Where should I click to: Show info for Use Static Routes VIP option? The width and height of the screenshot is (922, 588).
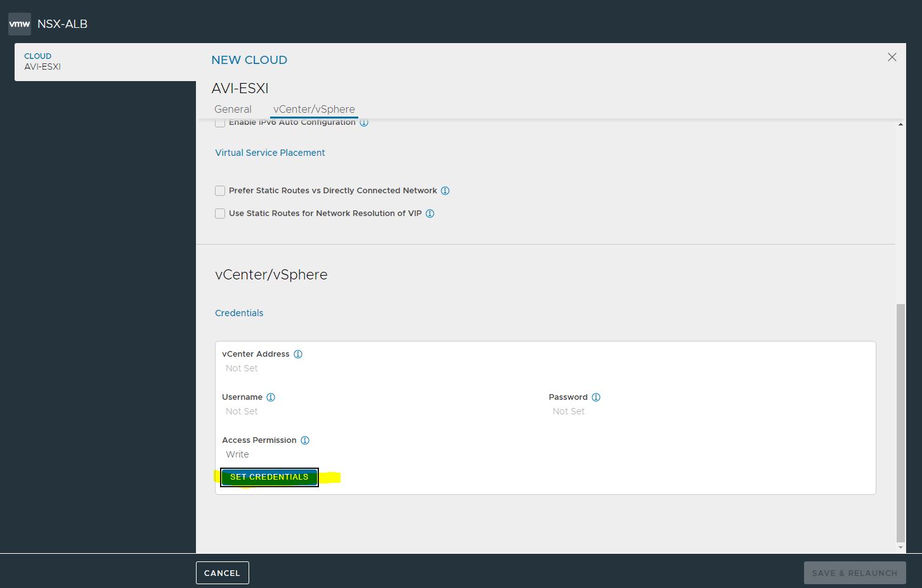click(x=430, y=214)
